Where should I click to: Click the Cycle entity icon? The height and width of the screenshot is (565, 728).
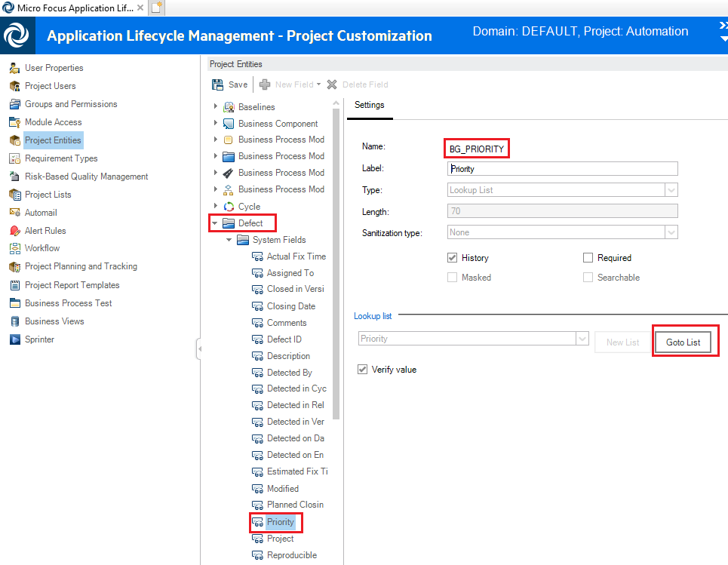(x=229, y=206)
